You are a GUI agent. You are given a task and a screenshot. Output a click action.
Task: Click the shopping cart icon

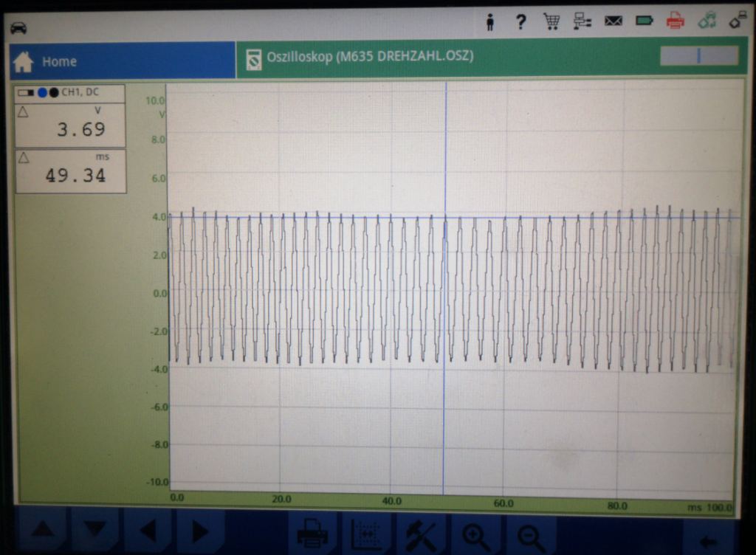[x=551, y=22]
